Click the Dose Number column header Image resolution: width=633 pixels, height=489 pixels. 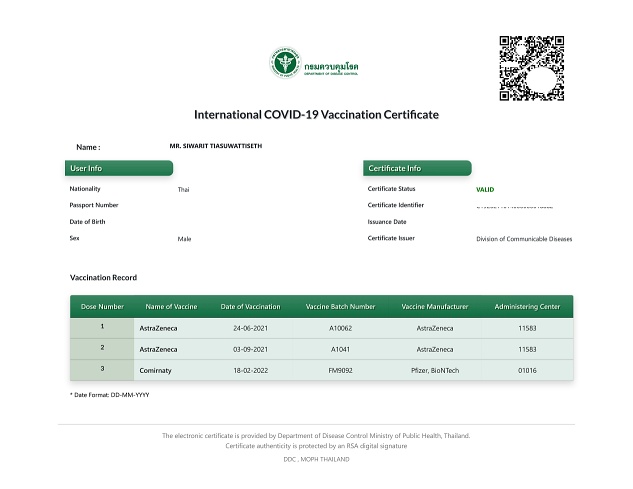click(x=102, y=306)
